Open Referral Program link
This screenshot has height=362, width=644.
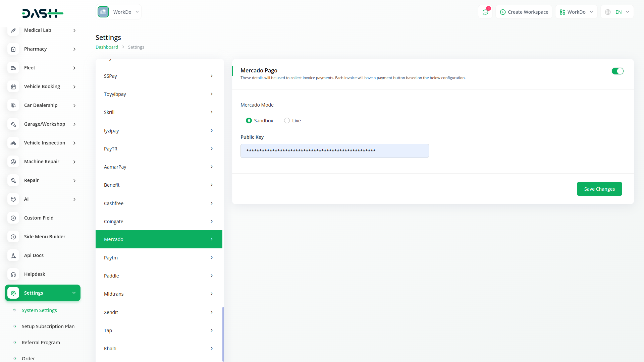pyautogui.click(x=41, y=343)
